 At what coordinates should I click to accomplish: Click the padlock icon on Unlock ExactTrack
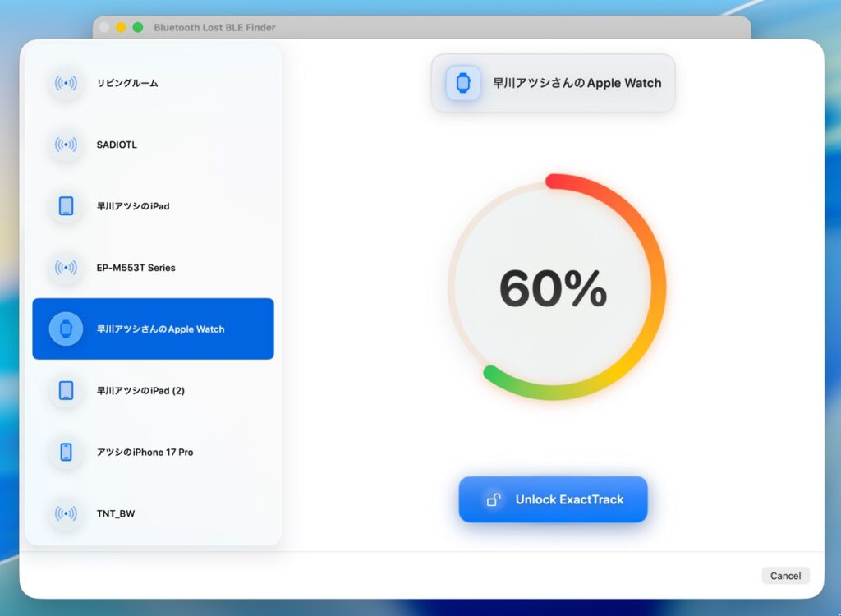(494, 499)
